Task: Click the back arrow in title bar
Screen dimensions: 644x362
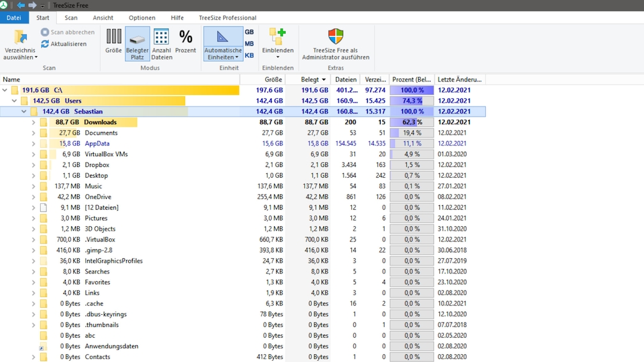Action: (x=20, y=5)
